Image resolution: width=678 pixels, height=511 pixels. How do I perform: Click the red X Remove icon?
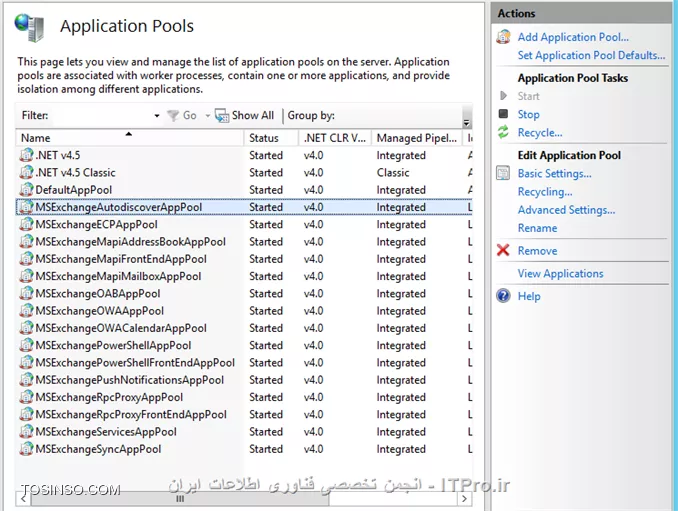pos(503,250)
